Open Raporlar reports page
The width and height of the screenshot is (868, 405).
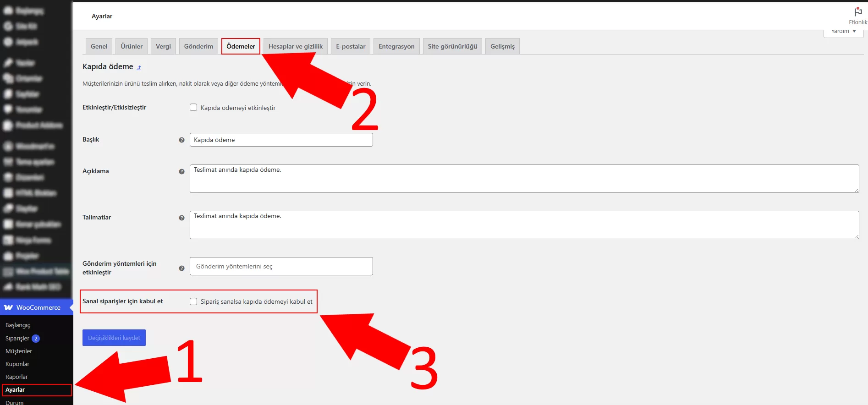point(16,377)
